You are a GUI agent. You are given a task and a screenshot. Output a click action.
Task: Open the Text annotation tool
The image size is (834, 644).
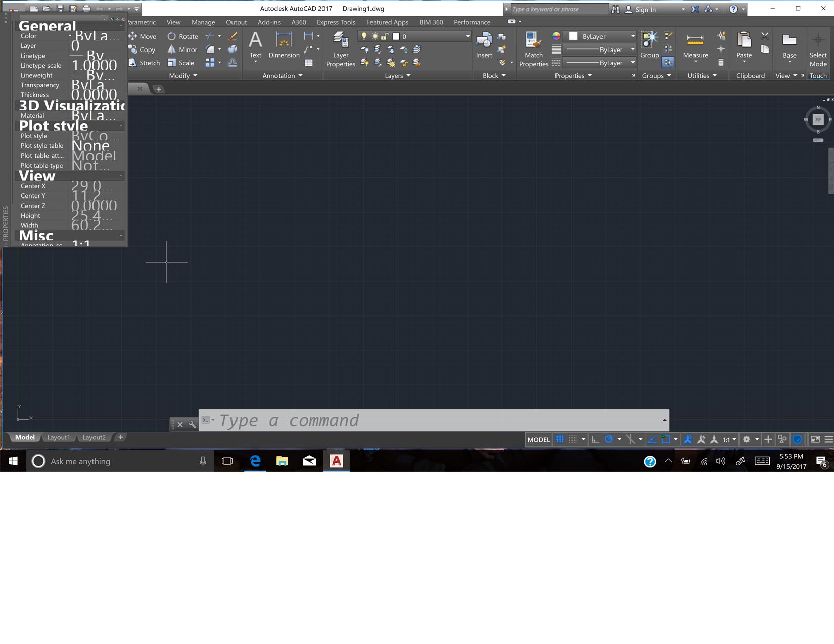[256, 46]
